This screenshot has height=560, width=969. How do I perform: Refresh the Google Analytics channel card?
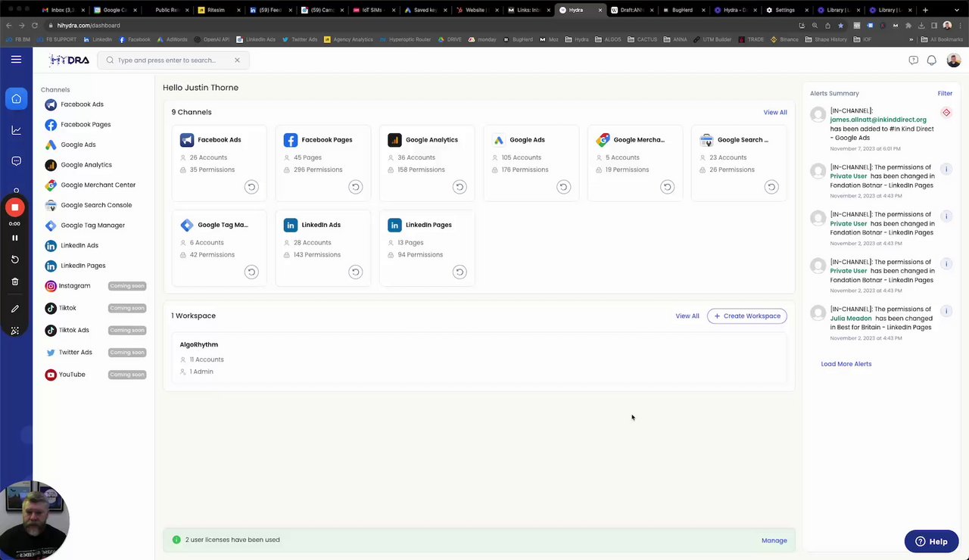tap(460, 187)
